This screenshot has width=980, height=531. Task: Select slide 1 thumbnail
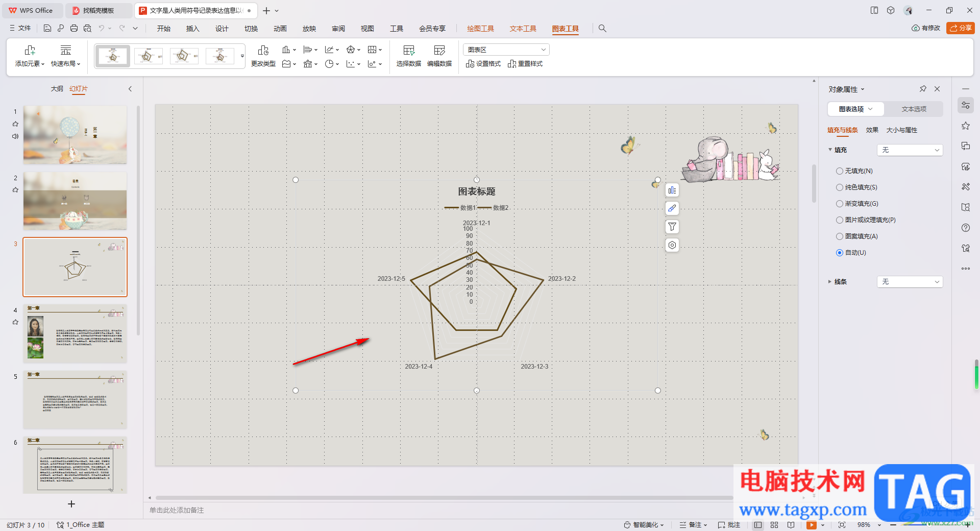[x=75, y=135]
